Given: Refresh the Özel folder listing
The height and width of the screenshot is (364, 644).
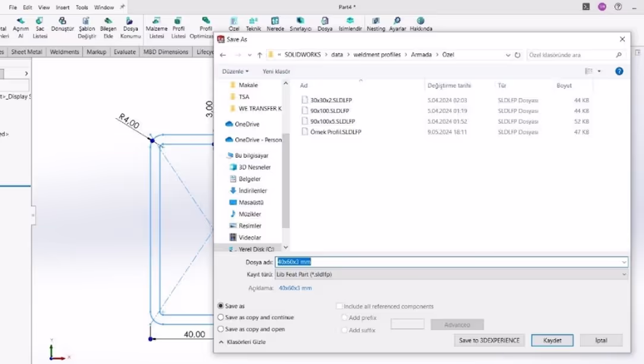Looking at the screenshot, I should [517, 55].
